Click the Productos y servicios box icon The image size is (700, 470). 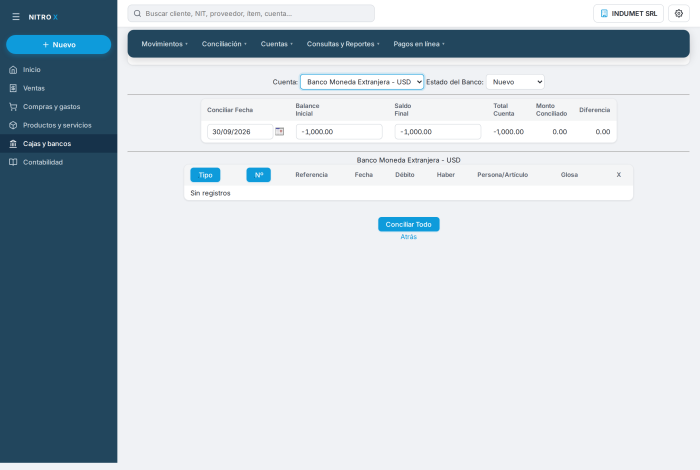pyautogui.click(x=13, y=125)
